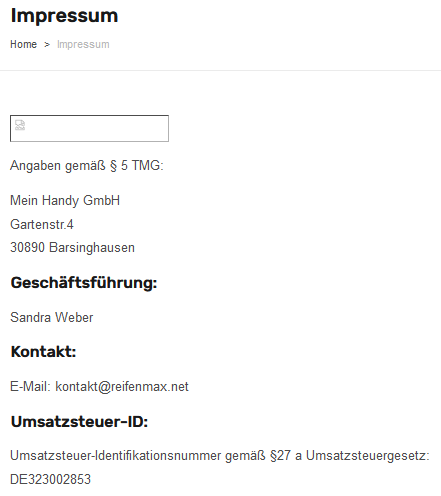Click the Angaben gemäß § 5 TMG text
This screenshot has height=496, width=441.
(87, 166)
